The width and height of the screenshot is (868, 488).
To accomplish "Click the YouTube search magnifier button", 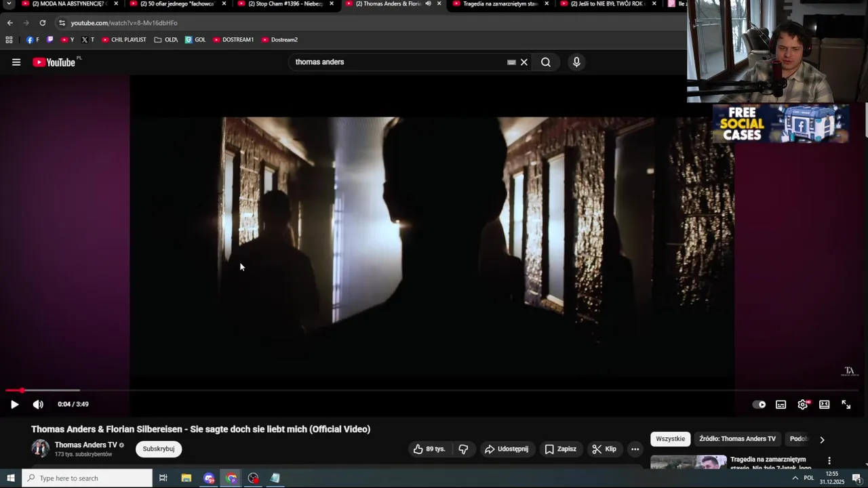I will (x=546, y=62).
